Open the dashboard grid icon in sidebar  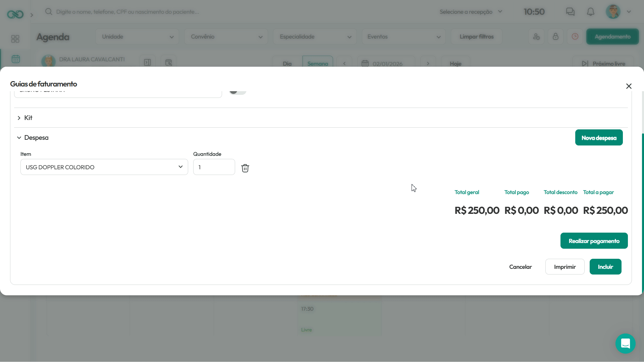tap(15, 39)
